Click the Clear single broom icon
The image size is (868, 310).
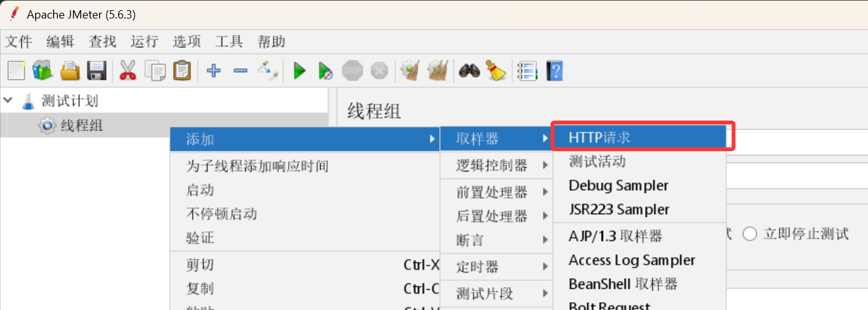coord(410,70)
